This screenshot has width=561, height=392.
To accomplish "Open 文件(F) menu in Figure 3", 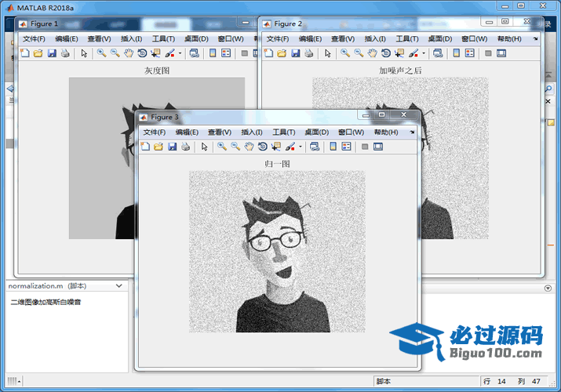I will pos(155,132).
